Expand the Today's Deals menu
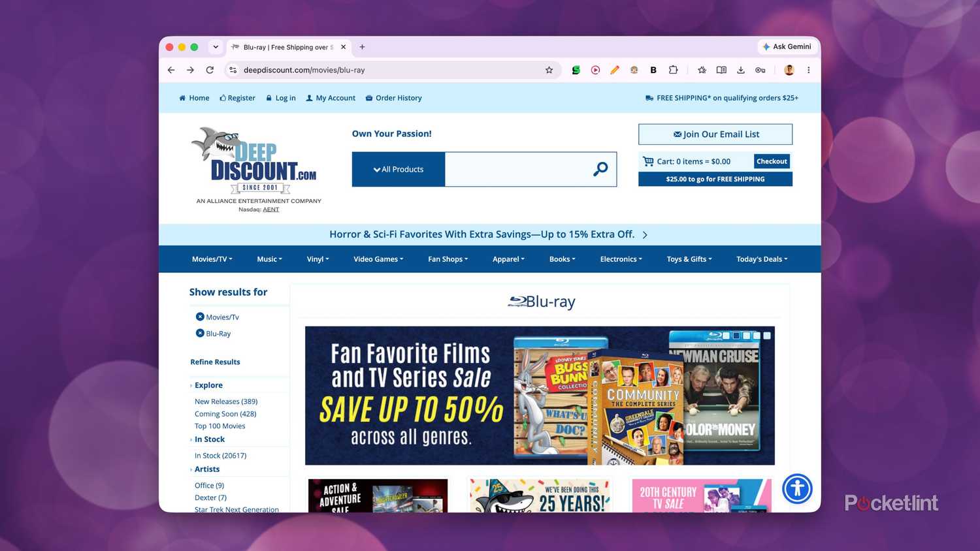Viewport: 980px width, 551px height. point(762,259)
